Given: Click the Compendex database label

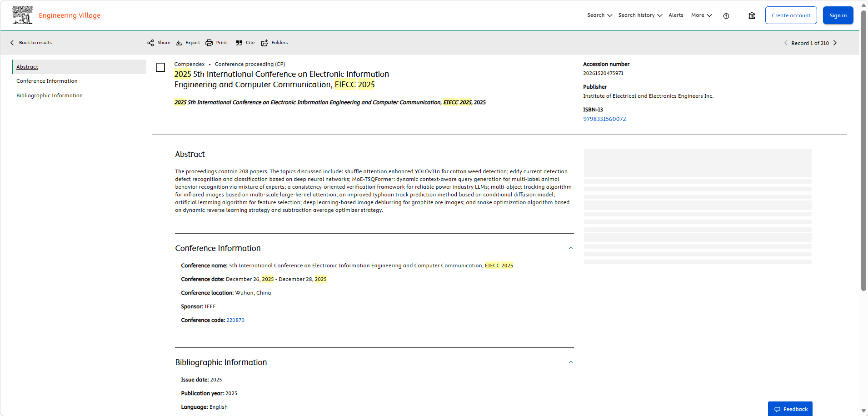Looking at the screenshot, I should coord(190,64).
